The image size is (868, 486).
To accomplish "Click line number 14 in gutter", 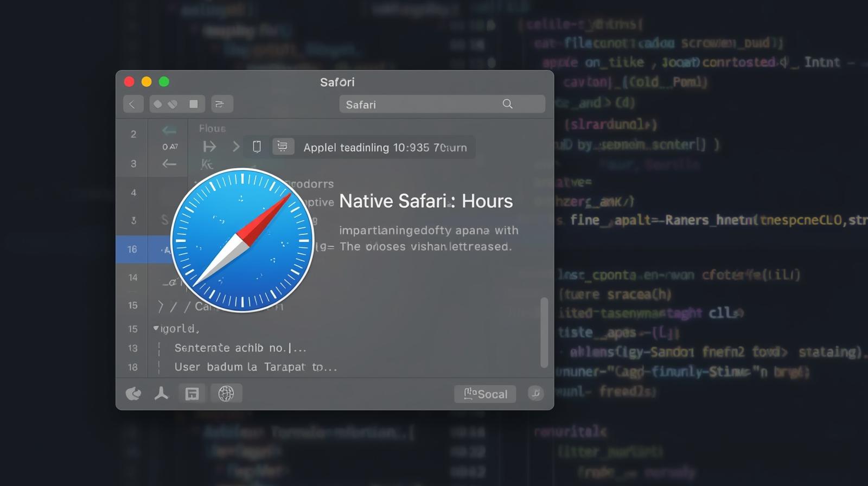I will 132,278.
